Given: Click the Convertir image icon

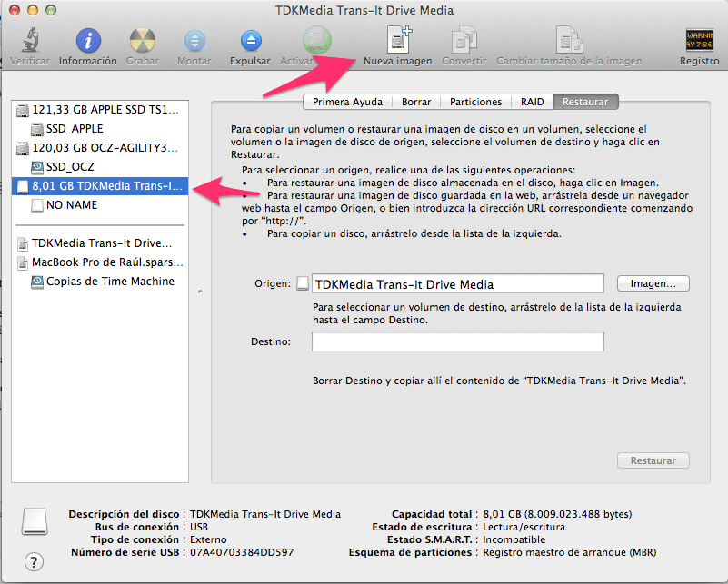Looking at the screenshot, I should click(463, 41).
